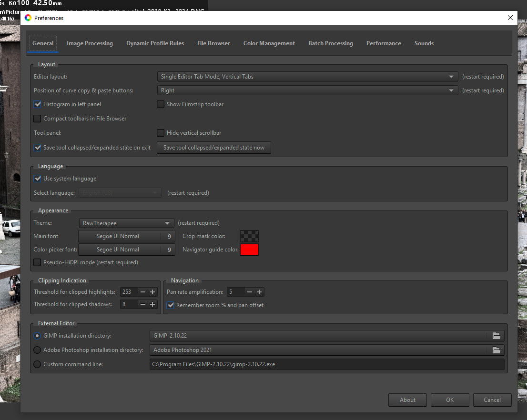Image resolution: width=527 pixels, height=420 pixels.
Task: Click the Pan rate amplification value field
Action: [235, 292]
